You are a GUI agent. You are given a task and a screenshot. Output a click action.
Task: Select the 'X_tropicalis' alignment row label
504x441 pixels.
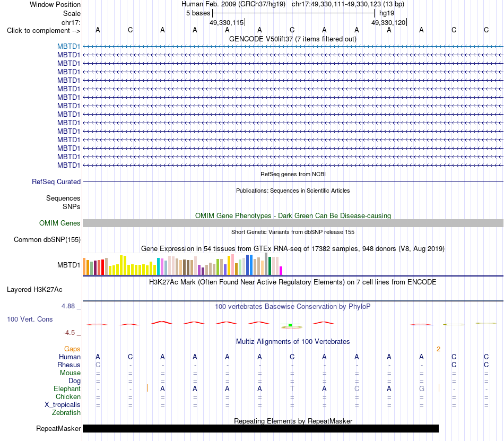click(63, 405)
